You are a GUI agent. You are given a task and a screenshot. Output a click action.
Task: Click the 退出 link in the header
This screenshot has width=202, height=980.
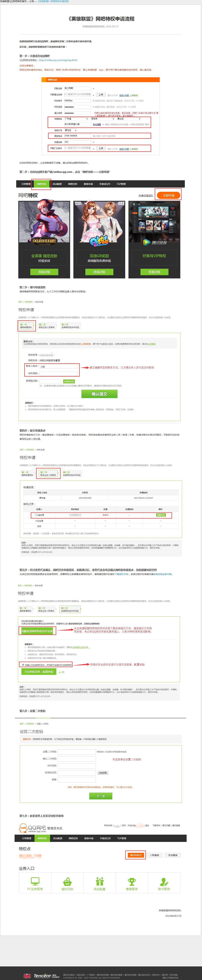[x=147, y=826]
